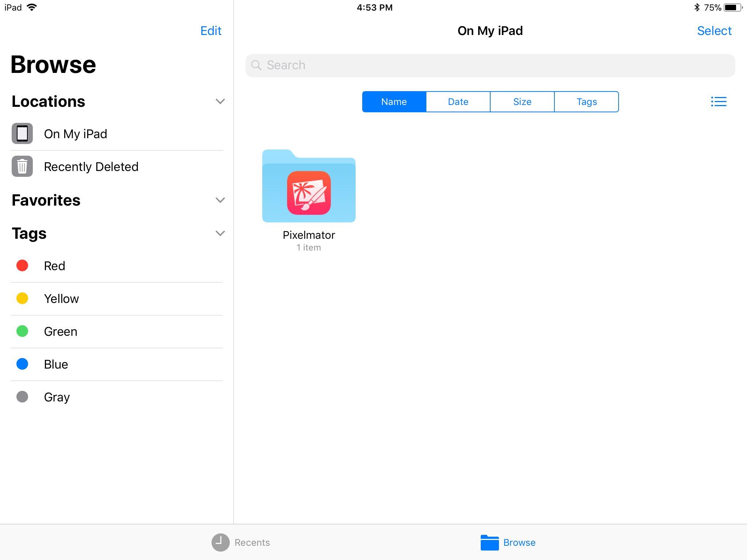Image resolution: width=747 pixels, height=560 pixels.
Task: Collapse the Tags section chevron
Action: (x=220, y=233)
